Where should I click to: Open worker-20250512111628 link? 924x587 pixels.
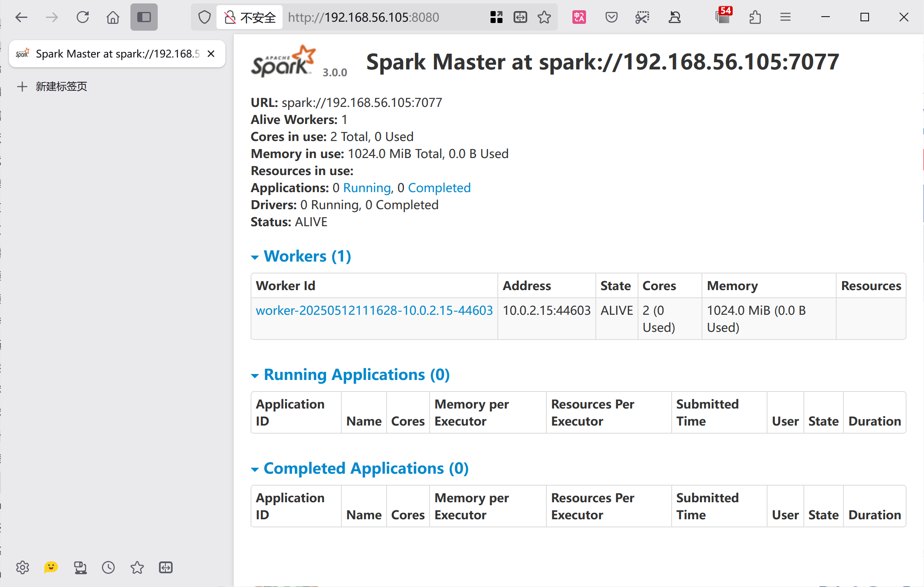(374, 311)
